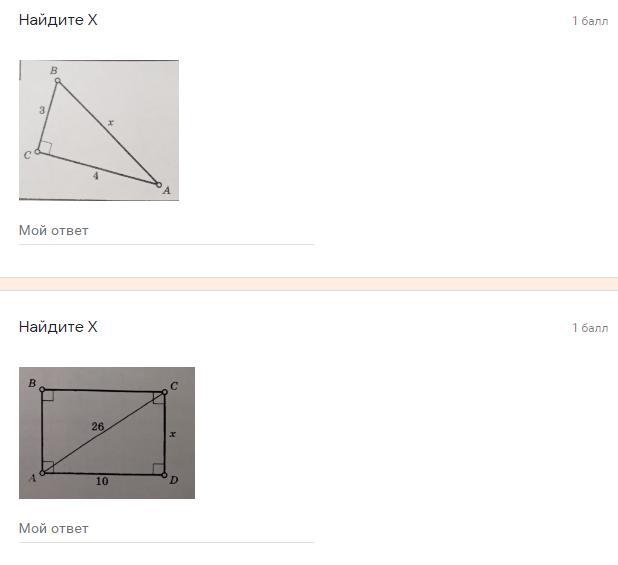The image size is (618, 565).
Task: Click right-angle vertex C in the triangle
Action: point(37,151)
